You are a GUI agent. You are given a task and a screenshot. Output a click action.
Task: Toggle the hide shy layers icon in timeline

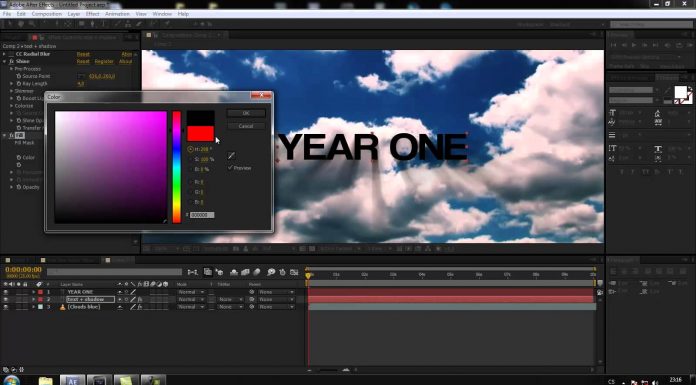(234, 272)
